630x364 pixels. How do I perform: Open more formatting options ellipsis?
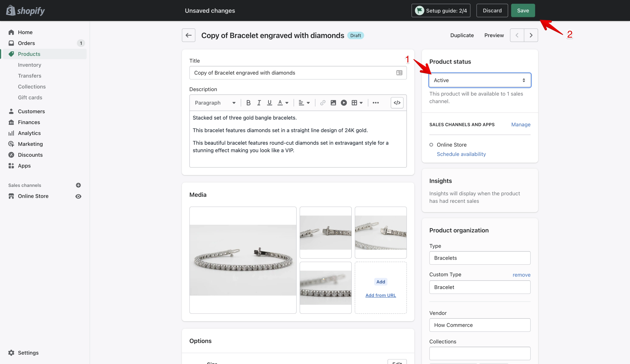coord(376,103)
